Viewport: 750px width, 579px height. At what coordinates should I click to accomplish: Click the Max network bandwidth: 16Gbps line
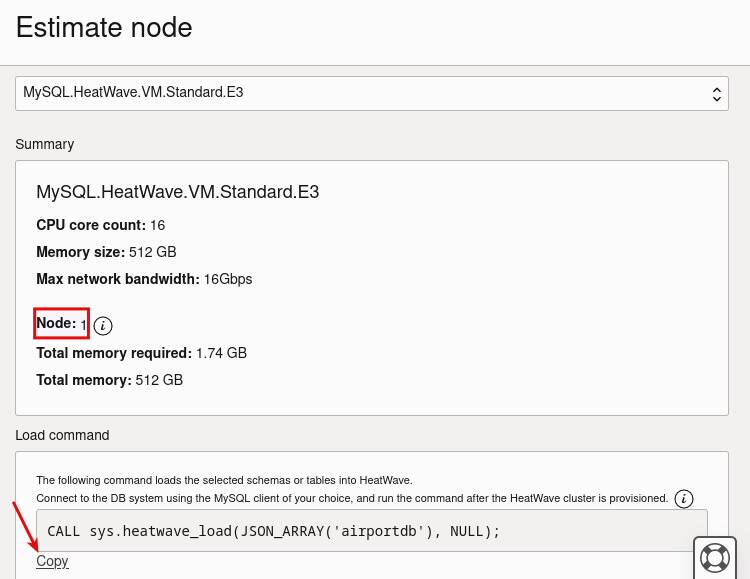click(144, 278)
